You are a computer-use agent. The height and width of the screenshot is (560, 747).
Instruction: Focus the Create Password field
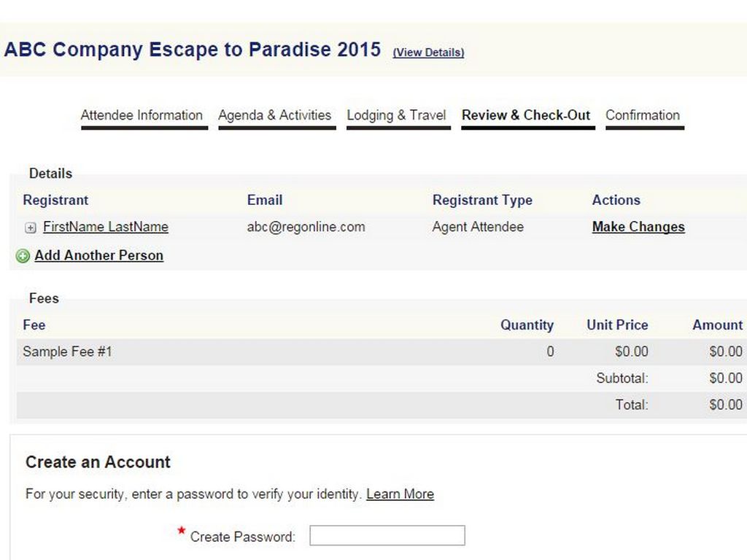click(x=387, y=536)
